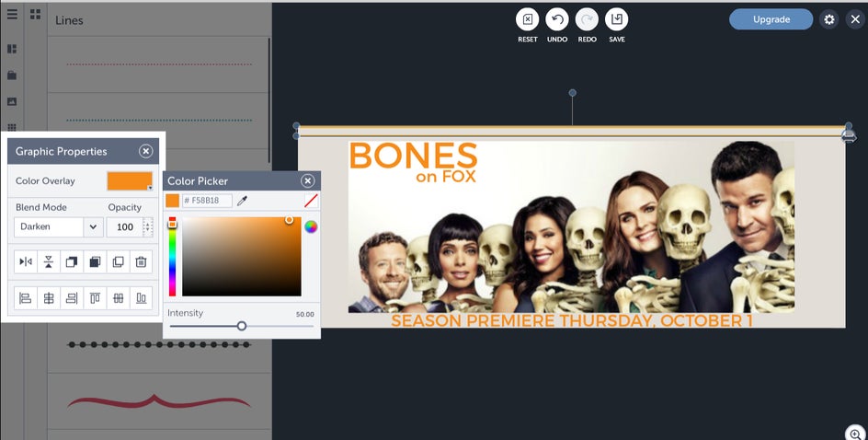The image size is (868, 440).
Task: Open the briefcase sidebar icon
Action: point(12,75)
